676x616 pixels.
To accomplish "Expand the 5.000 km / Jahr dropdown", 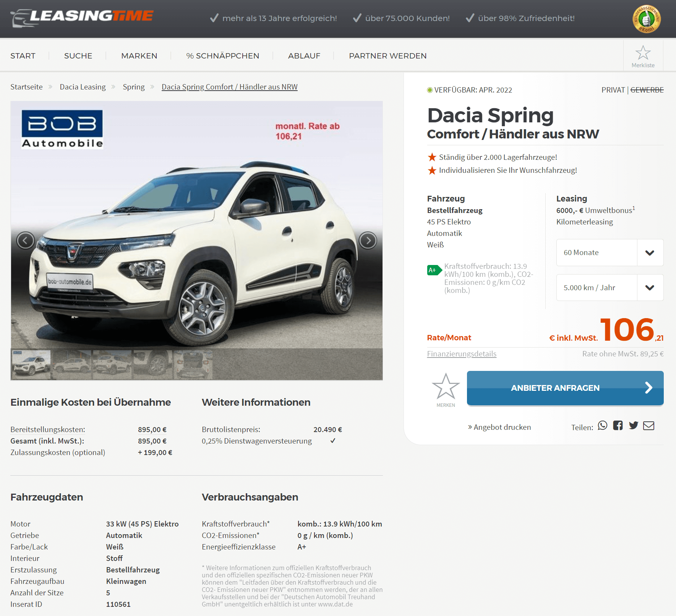I will 610,288.
